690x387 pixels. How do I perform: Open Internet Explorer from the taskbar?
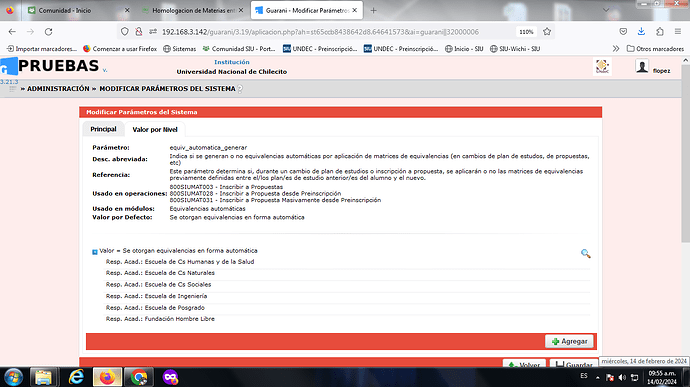click(x=76, y=377)
